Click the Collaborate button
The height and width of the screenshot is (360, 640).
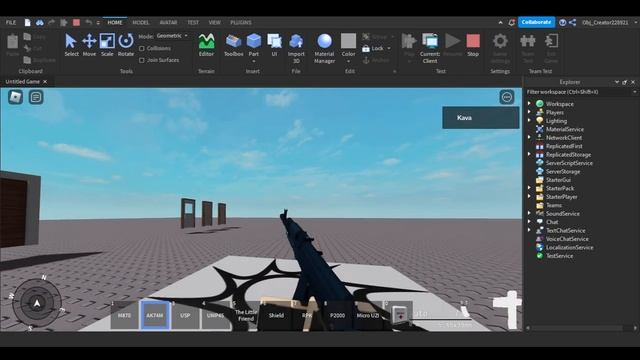(536, 22)
